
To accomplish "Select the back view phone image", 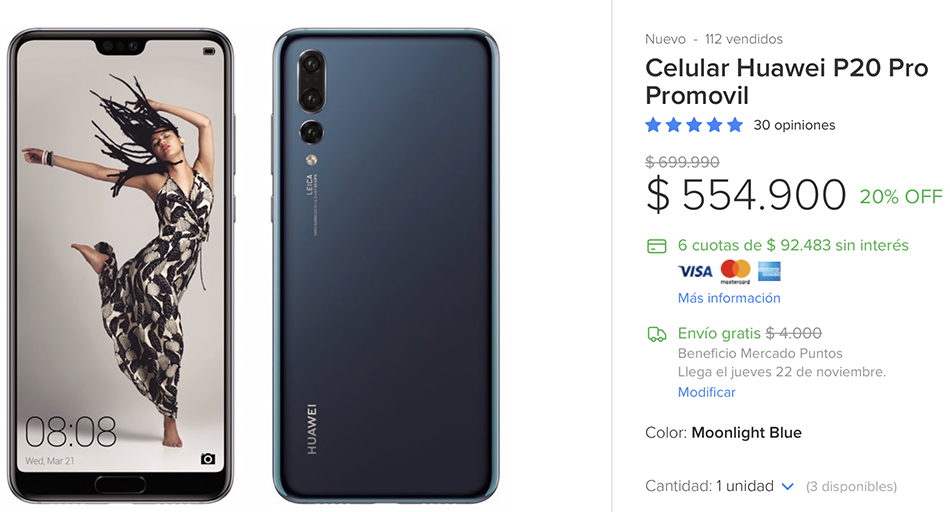I will pos(386,266).
